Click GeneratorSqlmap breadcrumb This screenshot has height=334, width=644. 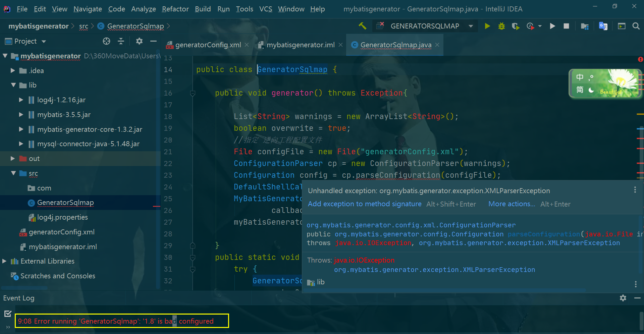(136, 26)
